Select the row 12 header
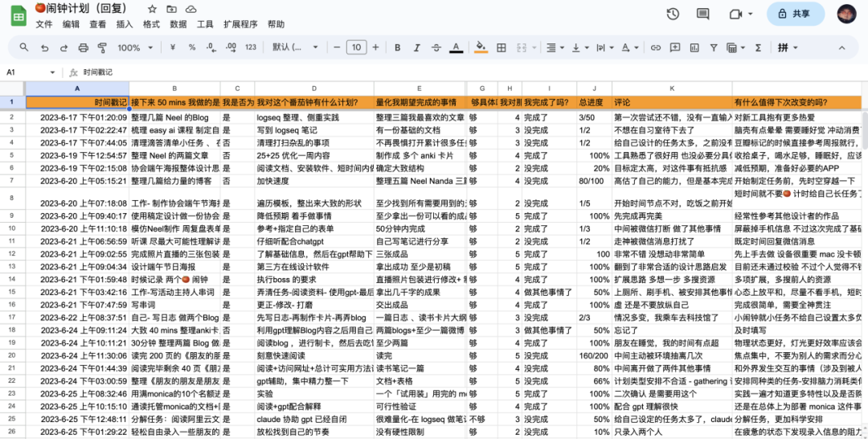 (12, 255)
